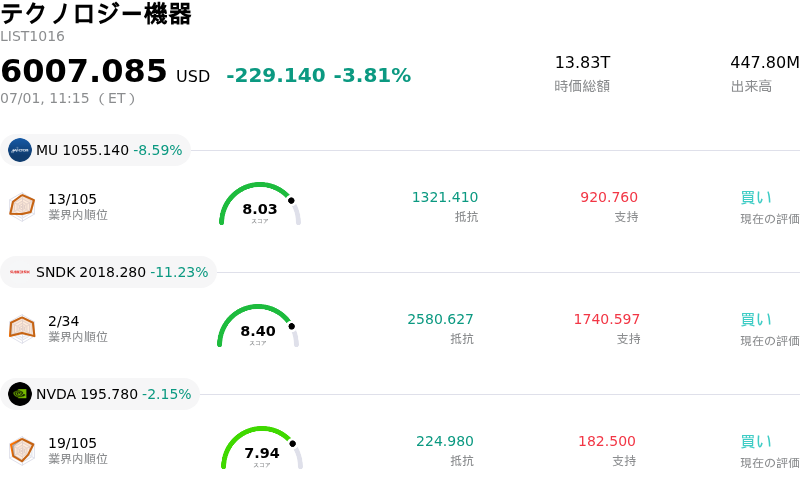Click SNDK support value 1740.597
Image resolution: width=800 pixels, height=488 pixels.
pos(607,319)
